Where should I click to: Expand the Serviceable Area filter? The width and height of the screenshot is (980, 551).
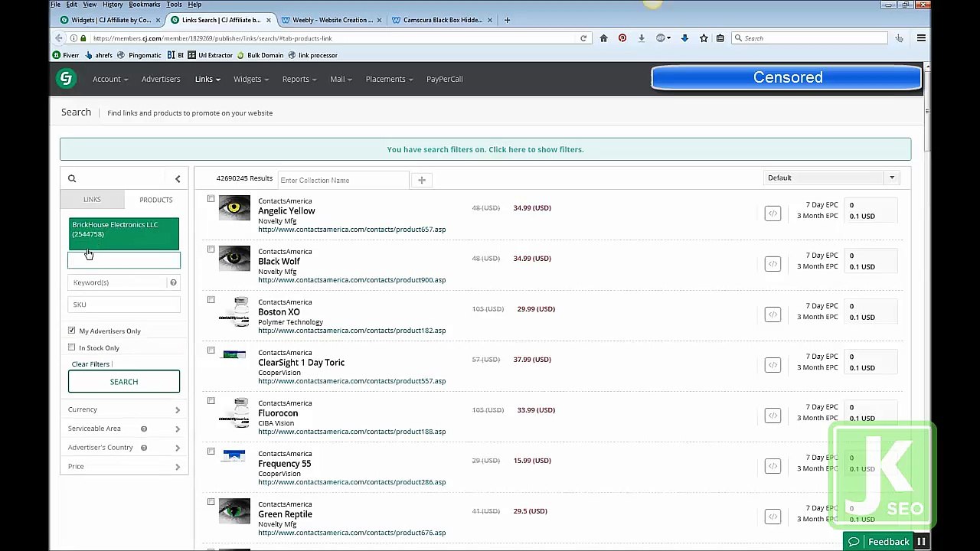pyautogui.click(x=124, y=429)
